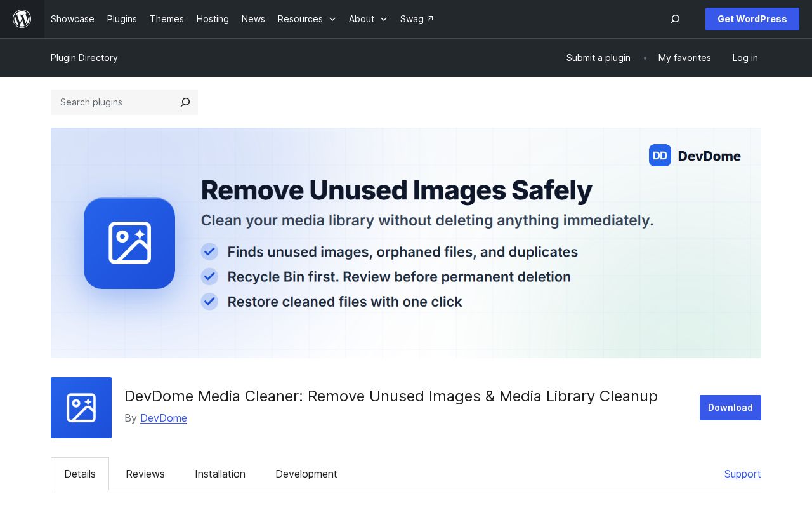The height and width of the screenshot is (508, 812).
Task: Switch to the Development tab
Action: 306,474
